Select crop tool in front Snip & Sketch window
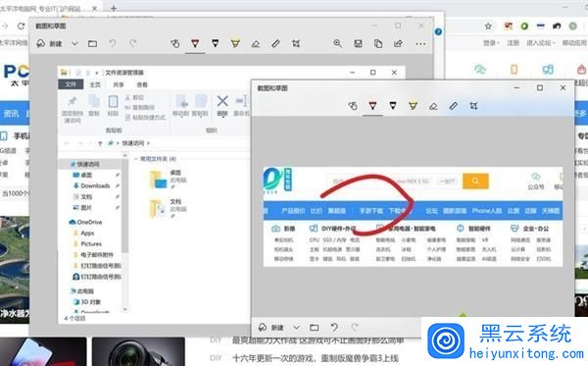The height and width of the screenshot is (366, 588). [x=473, y=106]
